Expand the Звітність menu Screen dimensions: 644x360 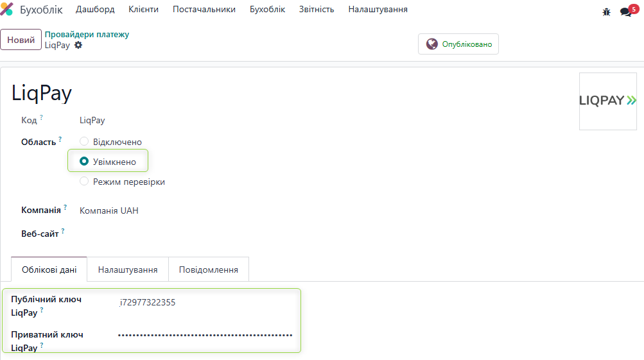[x=317, y=10]
